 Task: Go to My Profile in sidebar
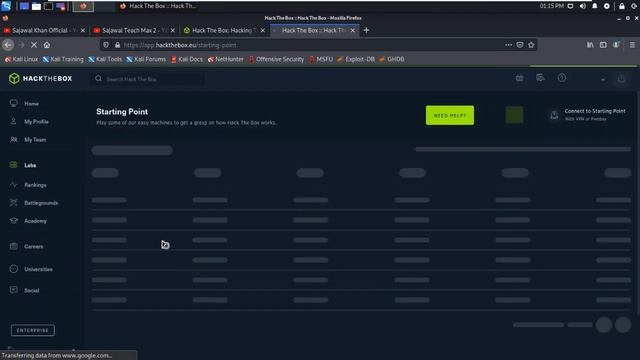point(29,122)
